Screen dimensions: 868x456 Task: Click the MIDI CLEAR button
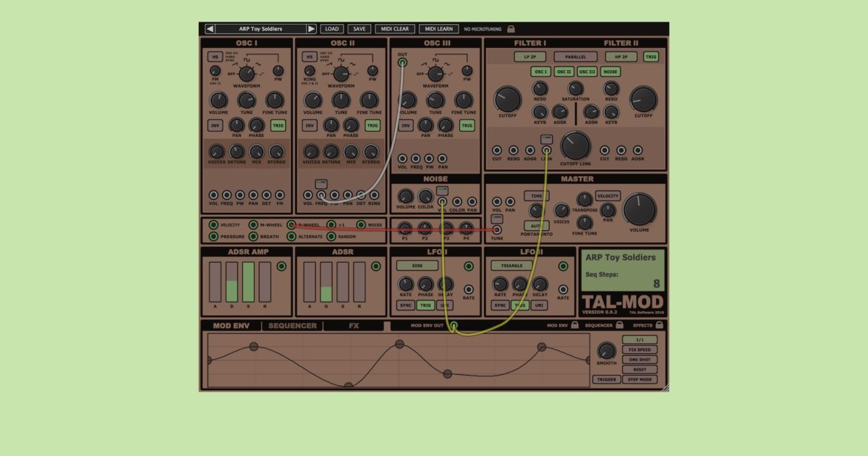(395, 29)
